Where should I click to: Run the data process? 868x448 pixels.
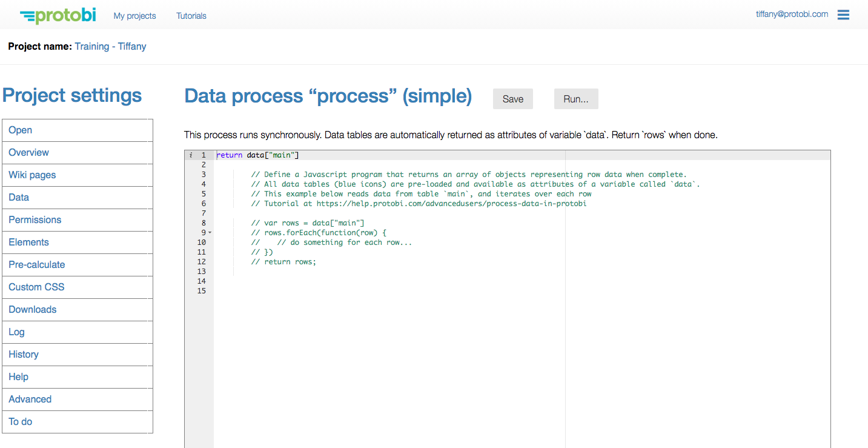pyautogui.click(x=575, y=98)
